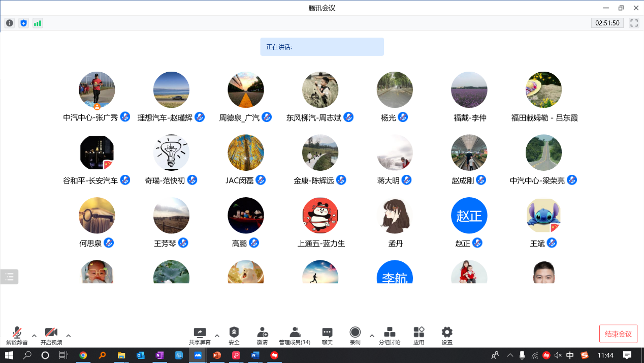
Task: Open Google Chrome from the taskbar
Action: pyautogui.click(x=83, y=355)
